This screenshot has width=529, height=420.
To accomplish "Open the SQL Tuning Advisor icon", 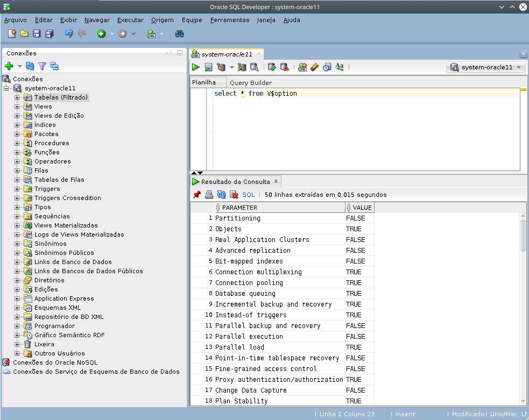I will [254, 67].
